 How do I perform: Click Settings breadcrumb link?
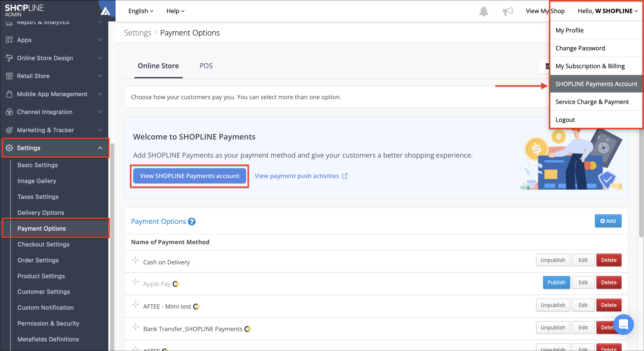click(138, 33)
